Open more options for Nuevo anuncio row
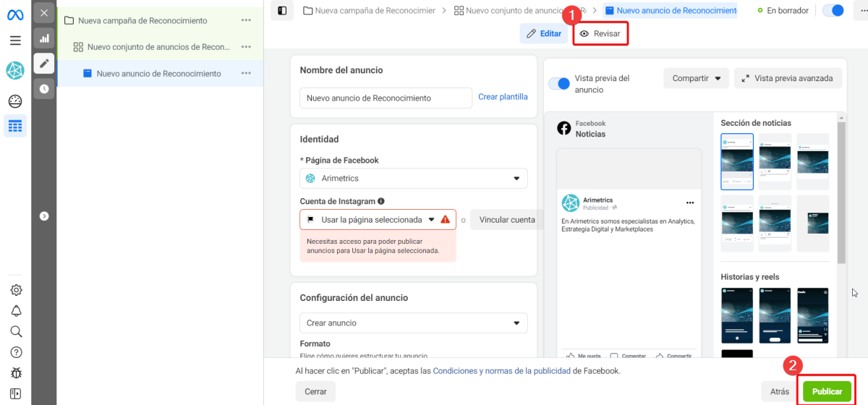Viewport: 868px width, 405px height. point(246,73)
